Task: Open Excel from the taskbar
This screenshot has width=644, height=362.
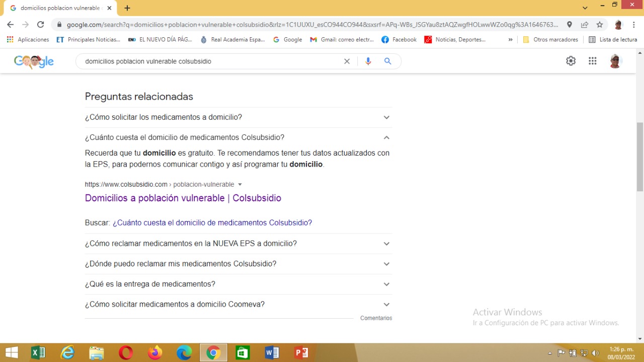Action: click(x=38, y=353)
